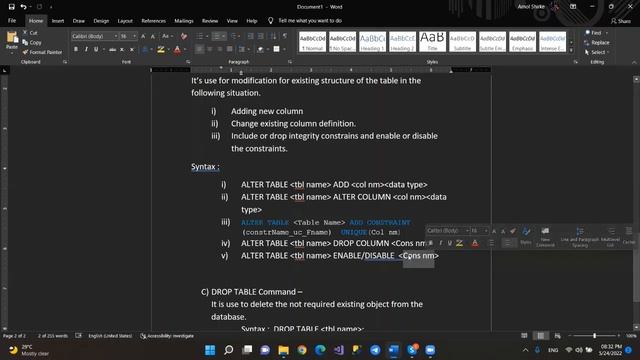Expand the Styles gallery

click(571, 51)
